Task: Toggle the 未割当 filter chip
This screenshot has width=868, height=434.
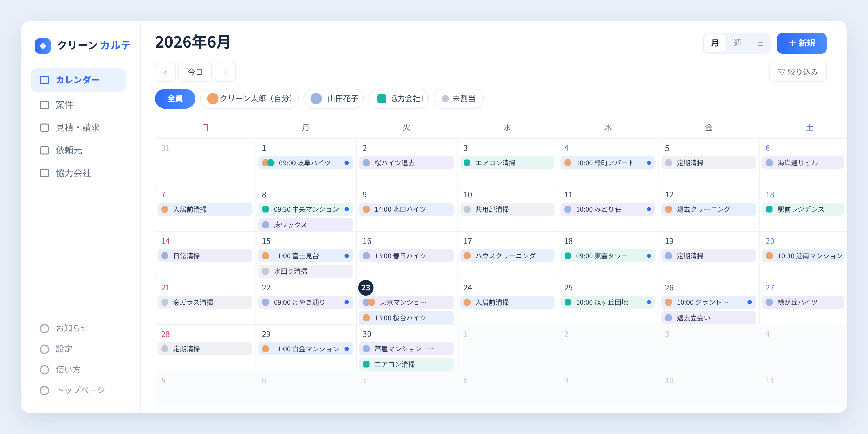Action: [x=459, y=99]
